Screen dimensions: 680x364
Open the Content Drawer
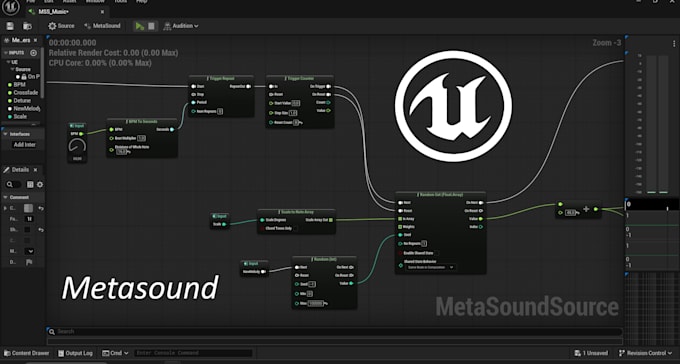(26, 353)
